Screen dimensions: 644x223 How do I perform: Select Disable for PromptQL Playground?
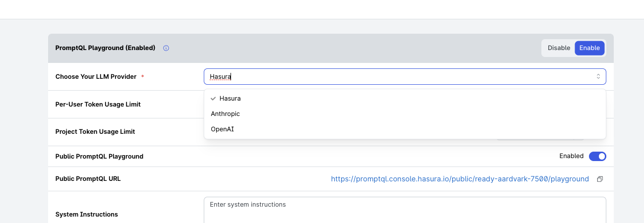[559, 48]
